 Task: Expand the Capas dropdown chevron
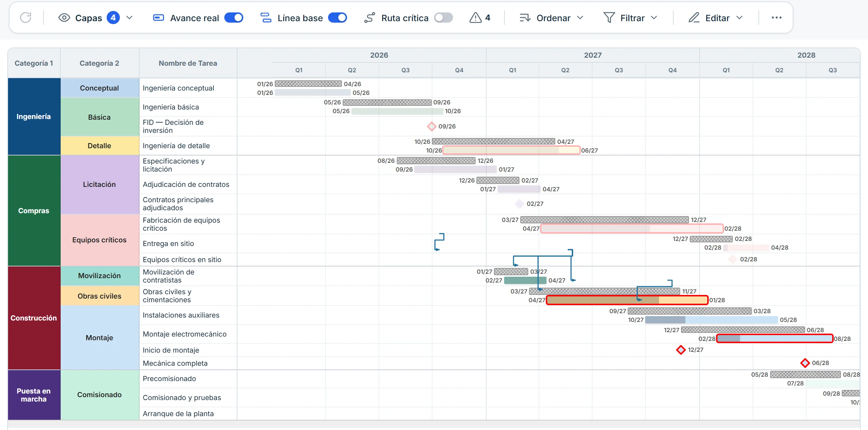click(x=129, y=18)
